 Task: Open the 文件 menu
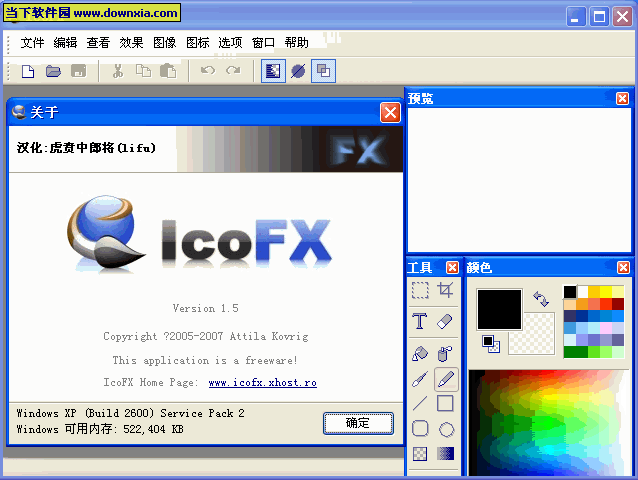coord(32,42)
